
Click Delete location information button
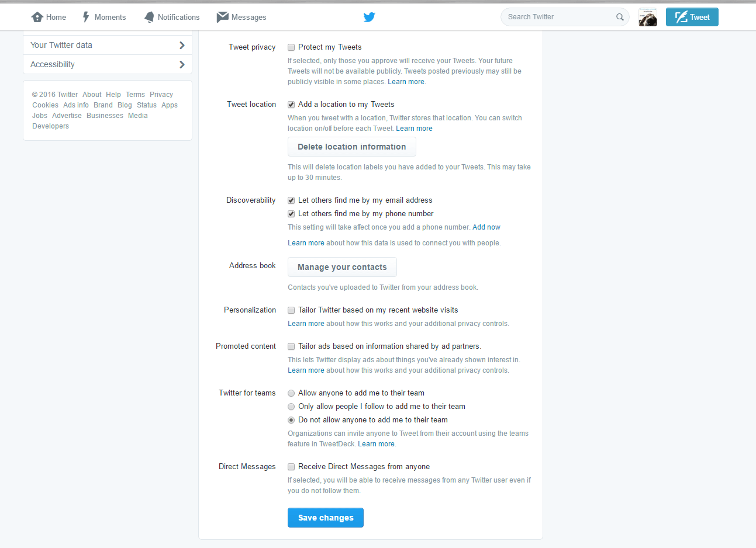[x=352, y=147]
